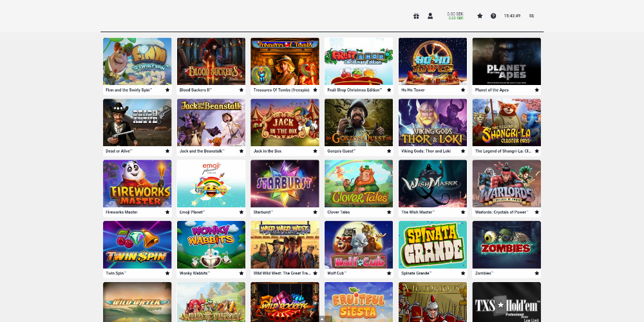Screen dimensions: 644x322
Task: Toggle favorite star for Treasures Of Tombs
Action: [x=315, y=90]
